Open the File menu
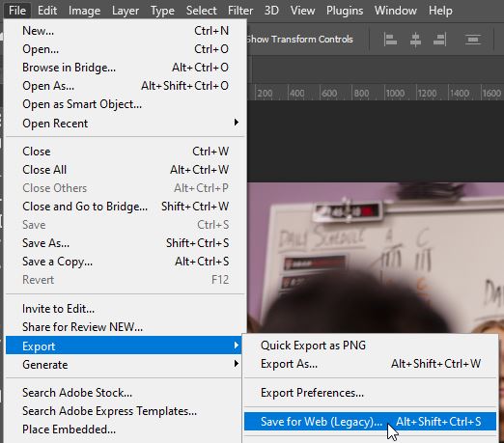Screen dimensions: 504x443 [x=17, y=11]
